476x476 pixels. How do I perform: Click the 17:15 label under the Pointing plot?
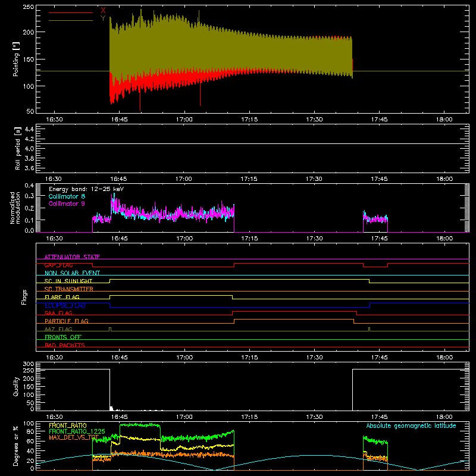[249, 120]
